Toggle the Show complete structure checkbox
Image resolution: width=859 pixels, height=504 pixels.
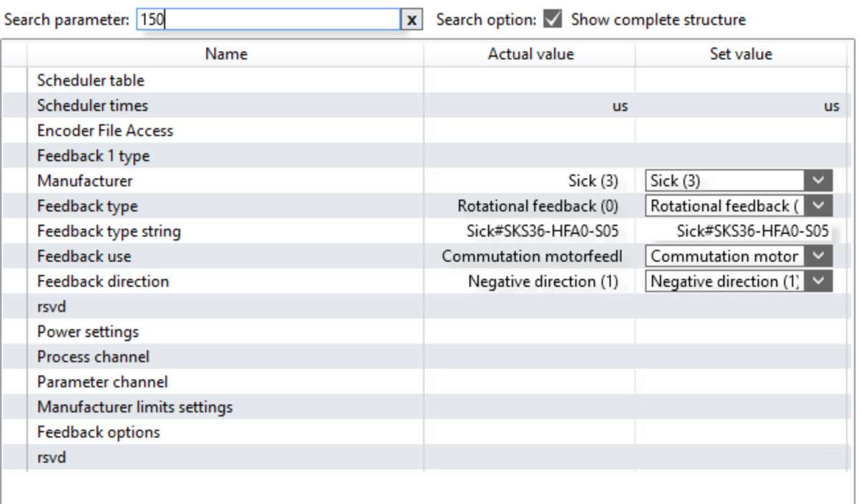553,20
